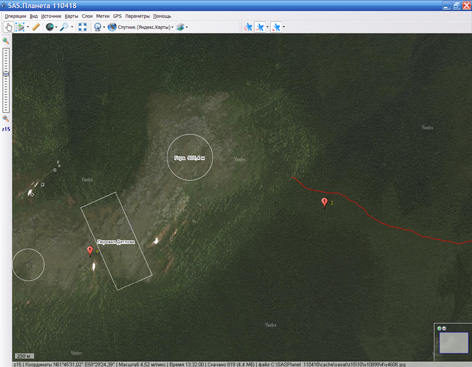Click the add placemark star icon
This screenshot has width=472, height=367.
click(x=260, y=27)
